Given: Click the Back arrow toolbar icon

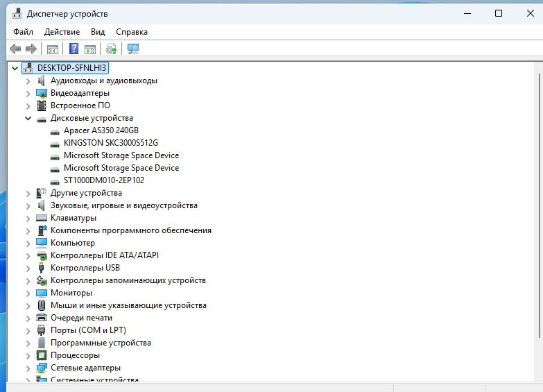Looking at the screenshot, I should point(15,49).
